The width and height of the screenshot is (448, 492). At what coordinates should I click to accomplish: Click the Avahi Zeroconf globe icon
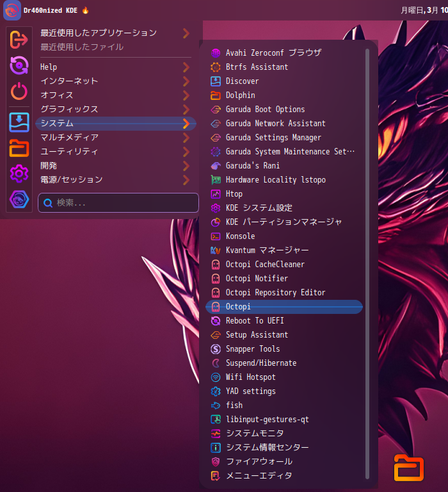[216, 53]
